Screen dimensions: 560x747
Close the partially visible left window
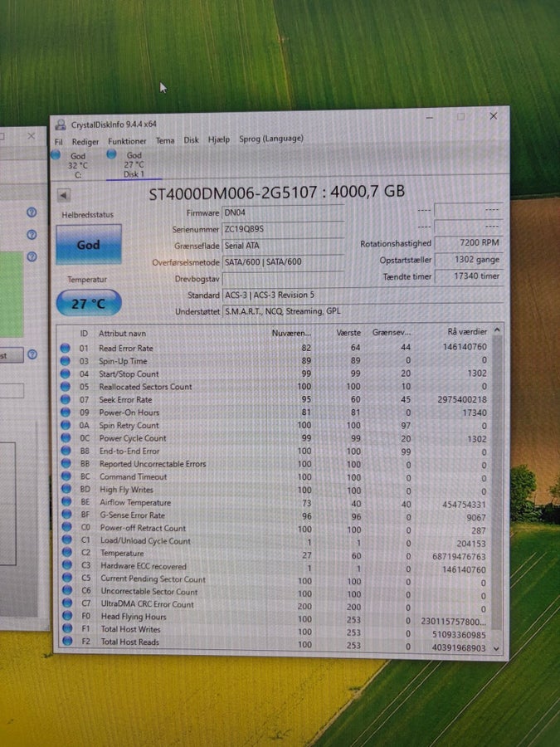click(31, 136)
